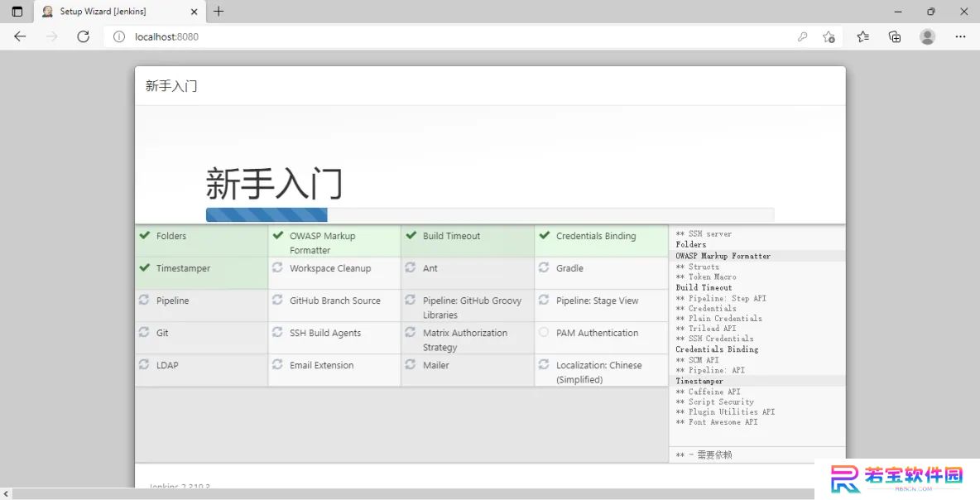980x500 pixels.
Task: Click the spinner beside Email Extension
Action: 277,364
